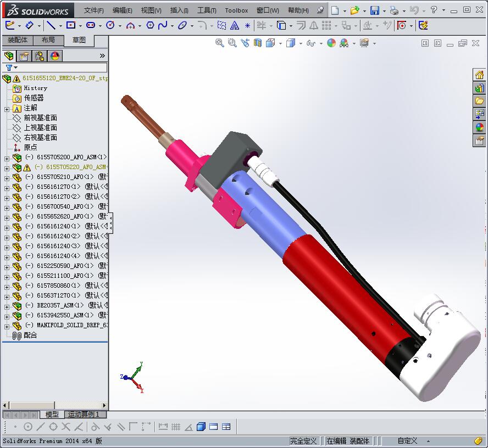Select 配合 mates folder
This screenshot has height=448, width=488.
[x=30, y=335]
